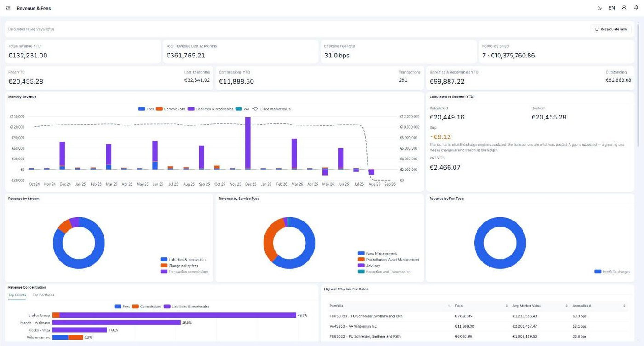Open row FU650323 - FU Schneider, Smitham and Rath

pos(476,316)
